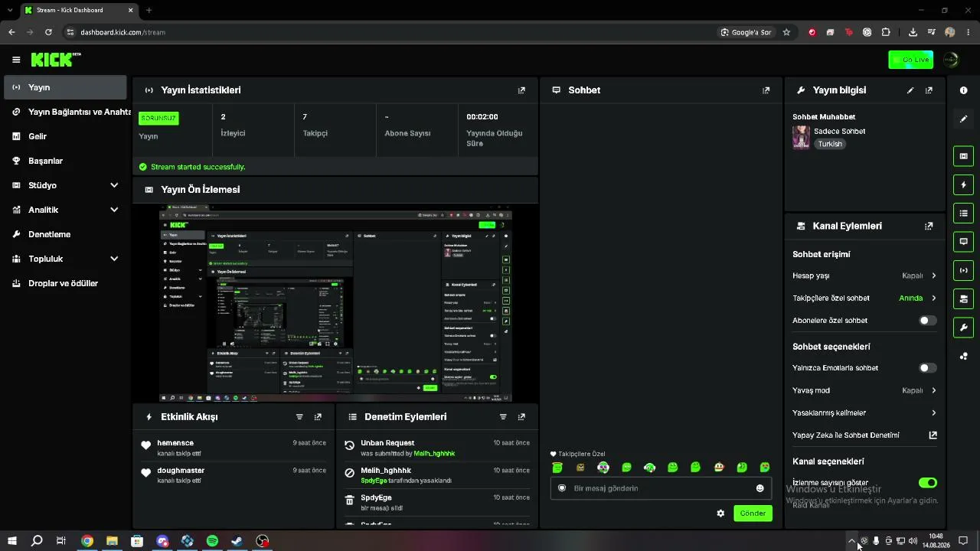Image resolution: width=980 pixels, height=551 pixels.
Task: Open Steam from the taskbar
Action: [237, 541]
